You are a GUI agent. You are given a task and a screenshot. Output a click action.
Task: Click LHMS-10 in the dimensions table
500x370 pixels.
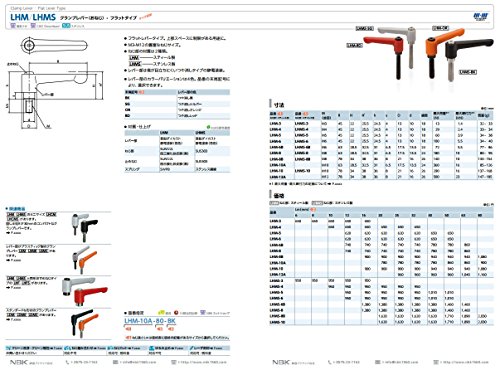(303, 171)
